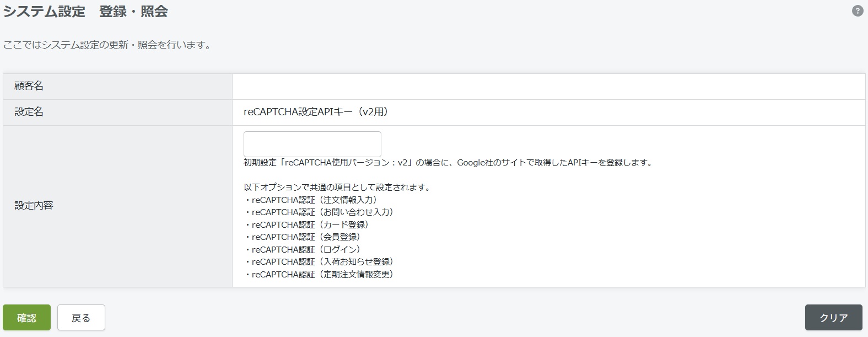Click the reCAPTCHA認証（入荷お知らせ登録） list item
Viewport: 868px width, 337px height.
tap(320, 262)
